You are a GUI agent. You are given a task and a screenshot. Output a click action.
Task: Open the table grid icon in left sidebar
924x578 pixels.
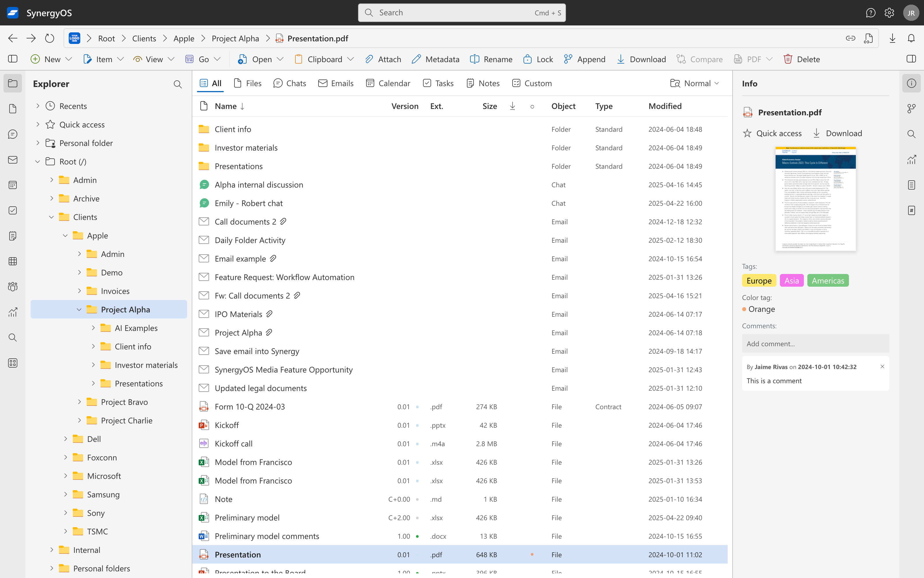(13, 262)
